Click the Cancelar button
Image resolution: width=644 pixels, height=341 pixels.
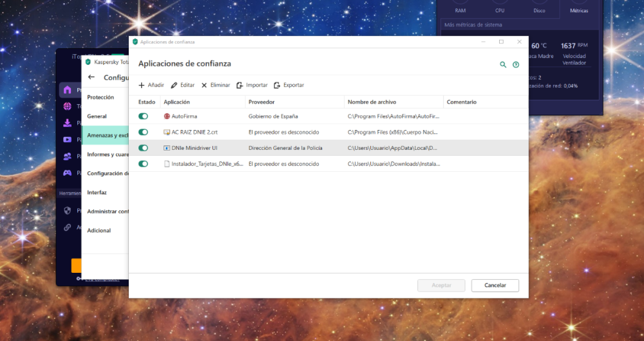point(495,285)
